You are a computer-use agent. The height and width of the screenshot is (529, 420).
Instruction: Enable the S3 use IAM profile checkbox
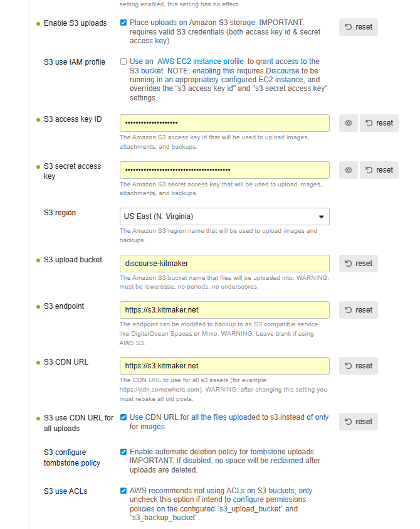pos(123,61)
